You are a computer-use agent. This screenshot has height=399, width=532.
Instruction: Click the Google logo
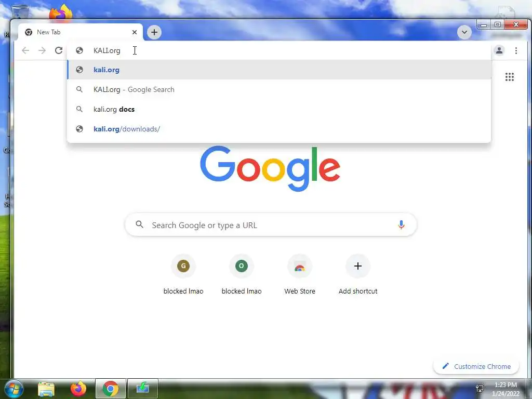[270, 169]
